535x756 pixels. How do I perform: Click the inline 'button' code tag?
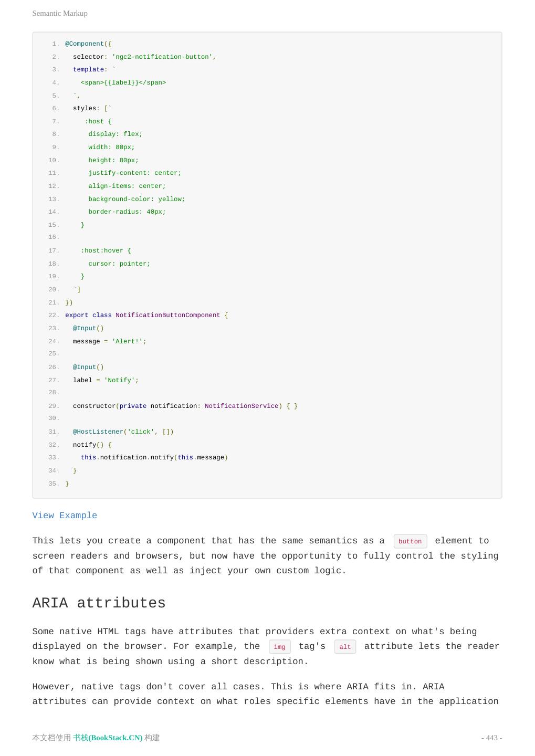(x=410, y=541)
